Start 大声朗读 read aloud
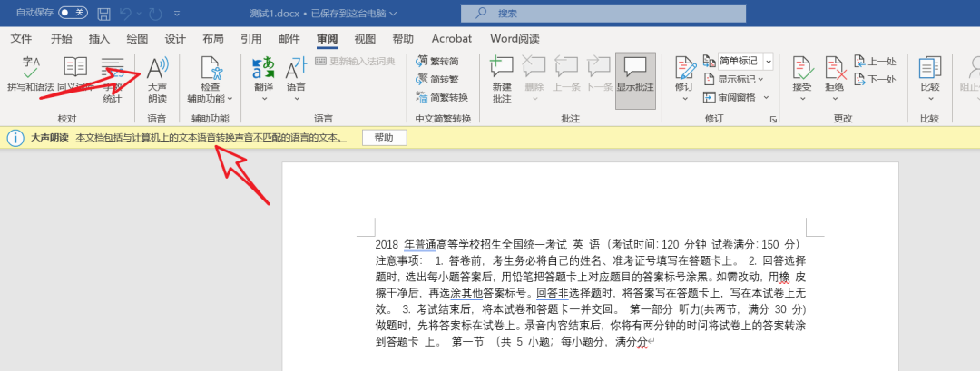The image size is (980, 371). pyautogui.click(x=157, y=79)
